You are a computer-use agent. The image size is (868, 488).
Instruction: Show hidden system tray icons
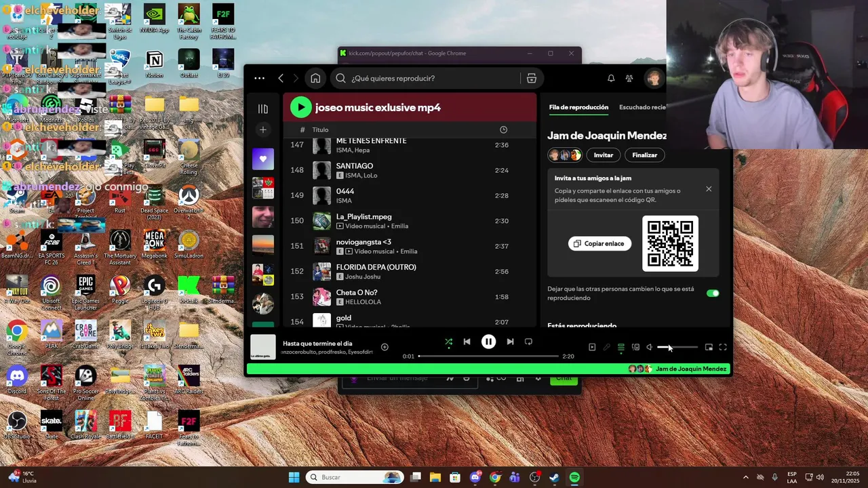[745, 477]
